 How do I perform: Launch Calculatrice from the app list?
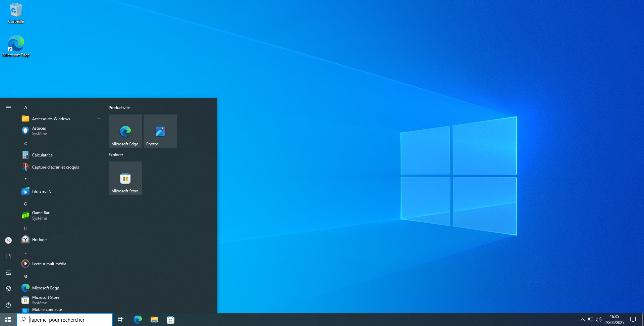pos(61,155)
